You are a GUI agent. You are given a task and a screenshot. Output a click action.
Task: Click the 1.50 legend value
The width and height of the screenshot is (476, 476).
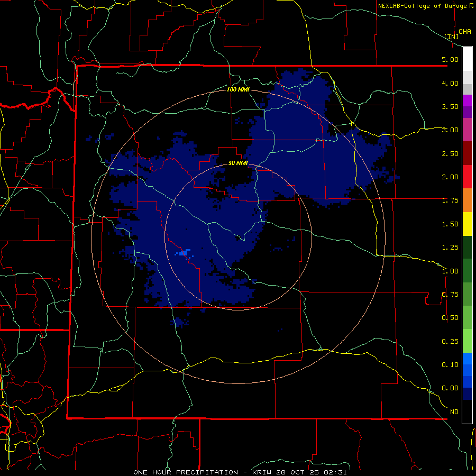450,224
